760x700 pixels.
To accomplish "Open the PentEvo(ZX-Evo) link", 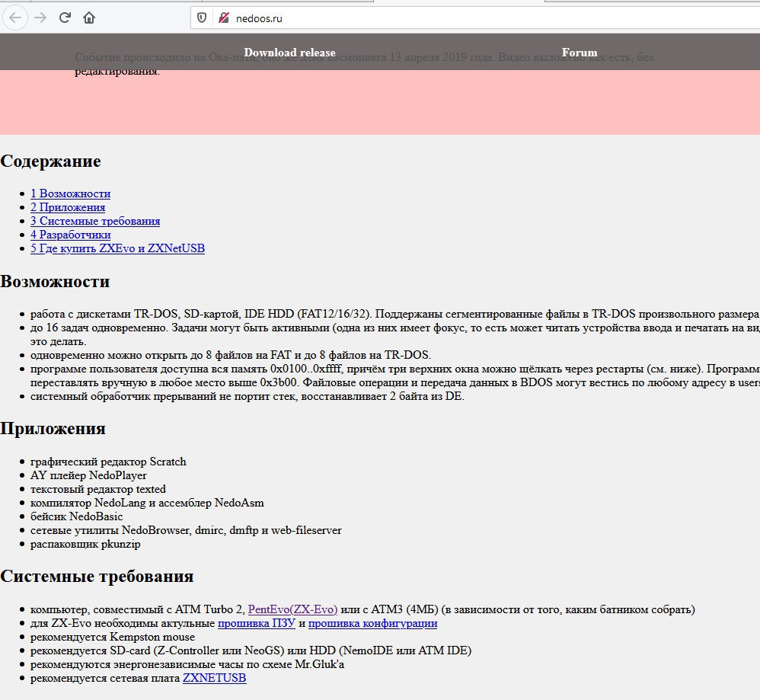I will coord(292,609).
